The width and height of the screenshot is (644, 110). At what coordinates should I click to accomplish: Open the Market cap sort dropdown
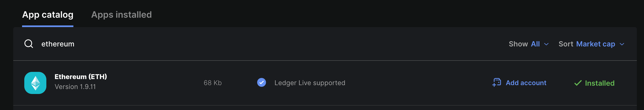tap(595, 44)
